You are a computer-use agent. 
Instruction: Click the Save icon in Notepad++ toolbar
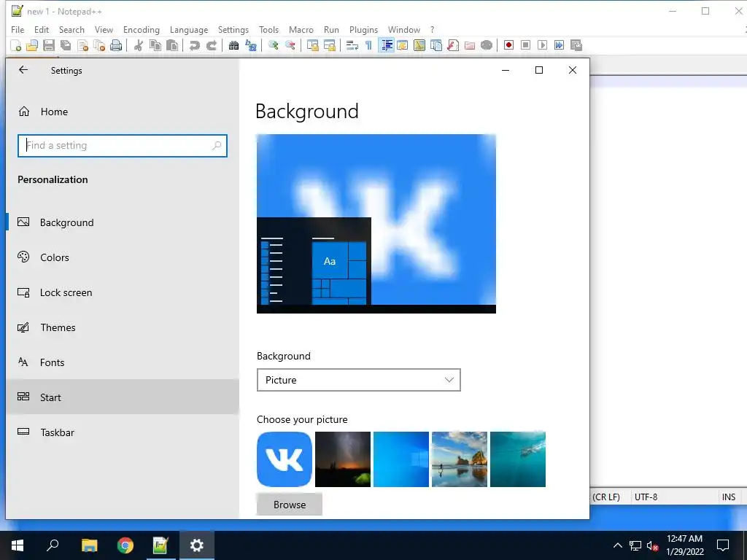(49, 45)
